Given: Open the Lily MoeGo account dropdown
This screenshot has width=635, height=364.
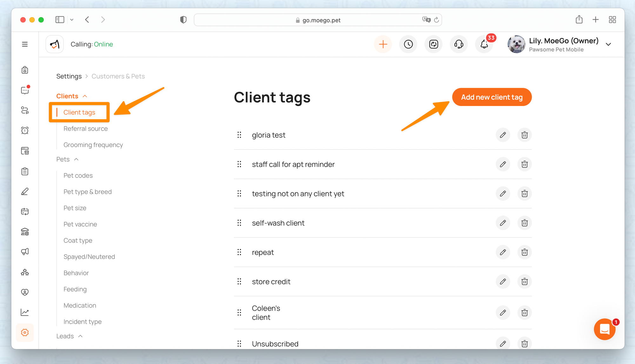Looking at the screenshot, I should coord(608,44).
